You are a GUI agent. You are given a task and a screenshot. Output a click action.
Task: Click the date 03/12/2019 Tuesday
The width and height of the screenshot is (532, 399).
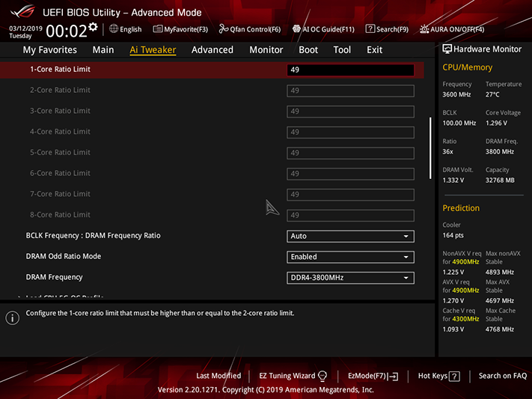(x=25, y=32)
